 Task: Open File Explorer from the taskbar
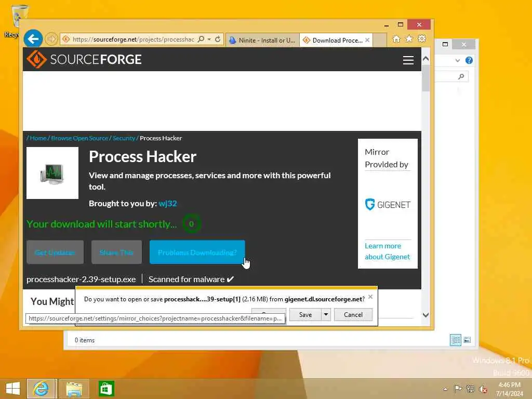74,389
